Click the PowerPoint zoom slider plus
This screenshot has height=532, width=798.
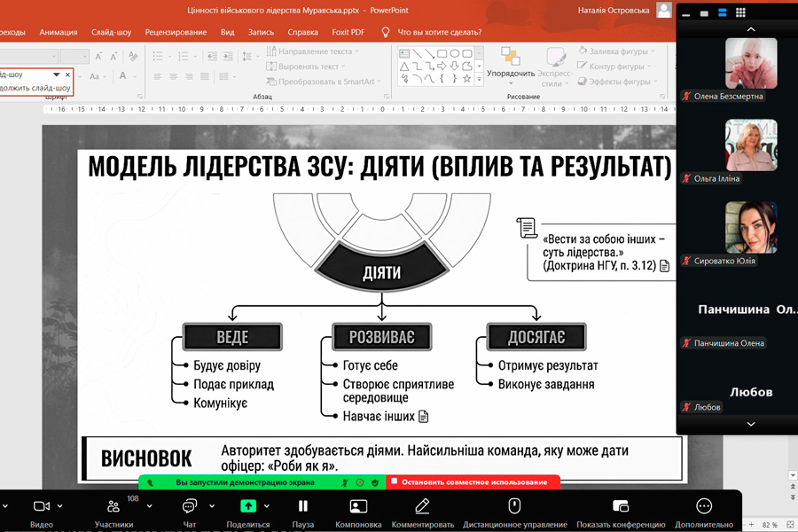[x=751, y=524]
